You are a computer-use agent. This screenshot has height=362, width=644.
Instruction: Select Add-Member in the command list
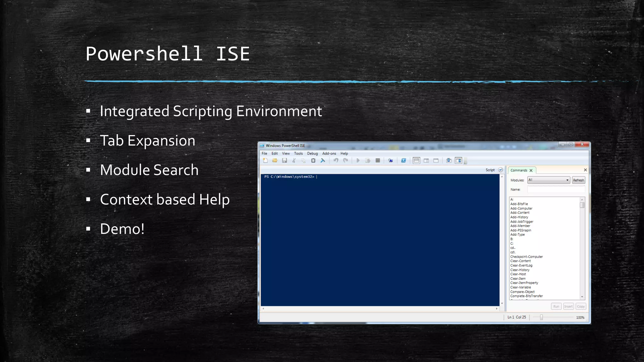point(520,226)
